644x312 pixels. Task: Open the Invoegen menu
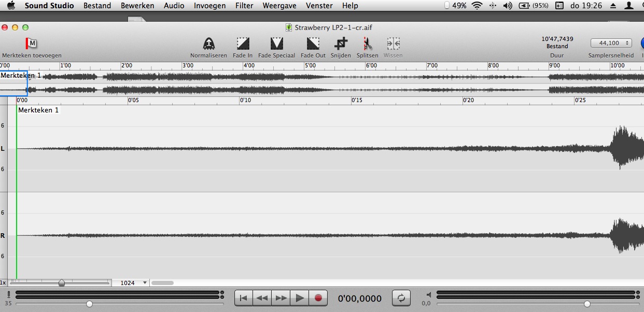point(209,6)
